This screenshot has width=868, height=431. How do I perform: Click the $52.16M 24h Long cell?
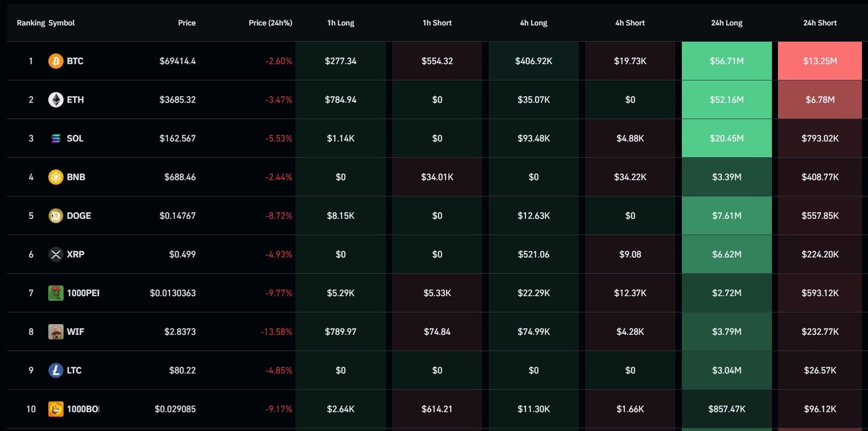point(727,99)
